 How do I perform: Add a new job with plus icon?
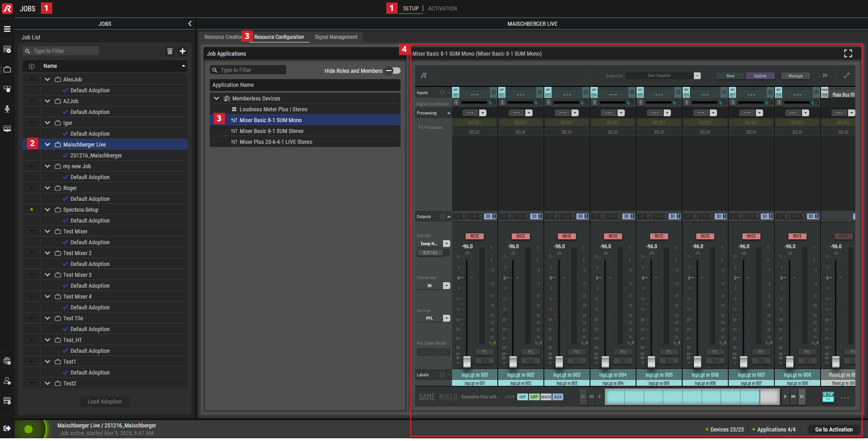tap(183, 51)
